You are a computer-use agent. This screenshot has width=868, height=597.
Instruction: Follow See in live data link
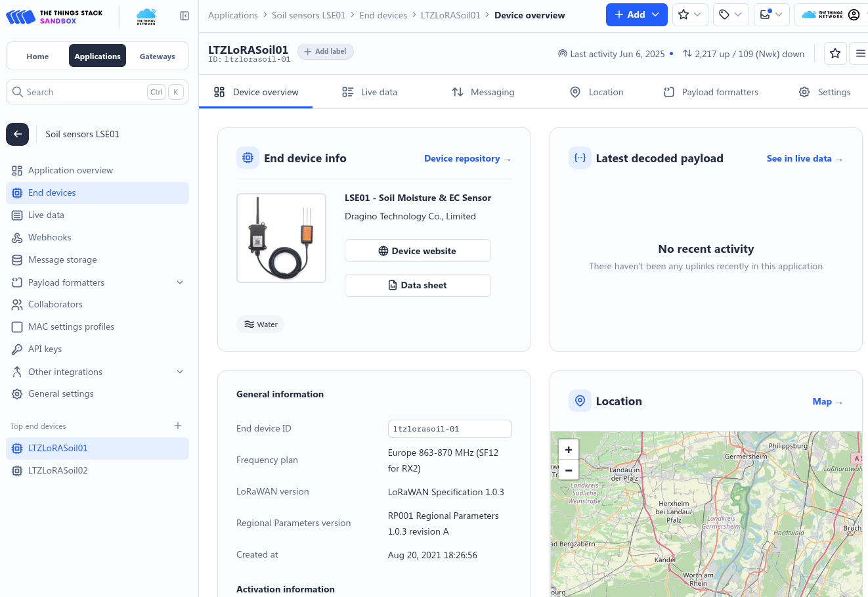point(804,159)
